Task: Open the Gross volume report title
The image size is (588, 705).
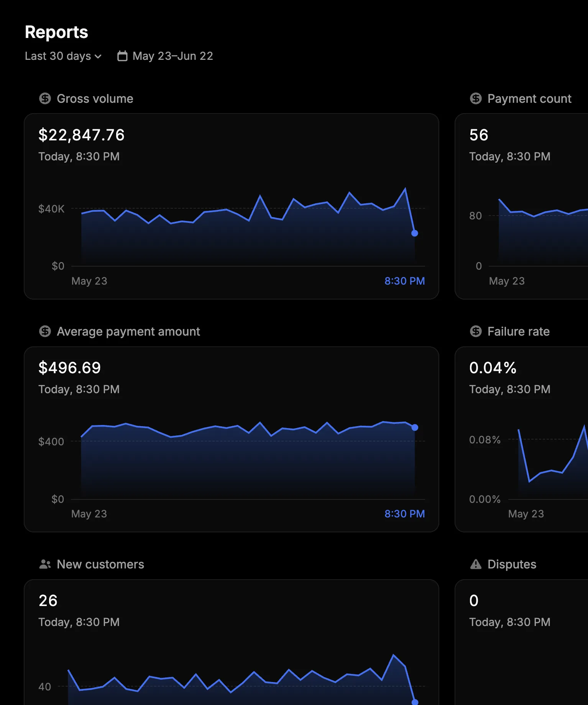Action: tap(95, 99)
